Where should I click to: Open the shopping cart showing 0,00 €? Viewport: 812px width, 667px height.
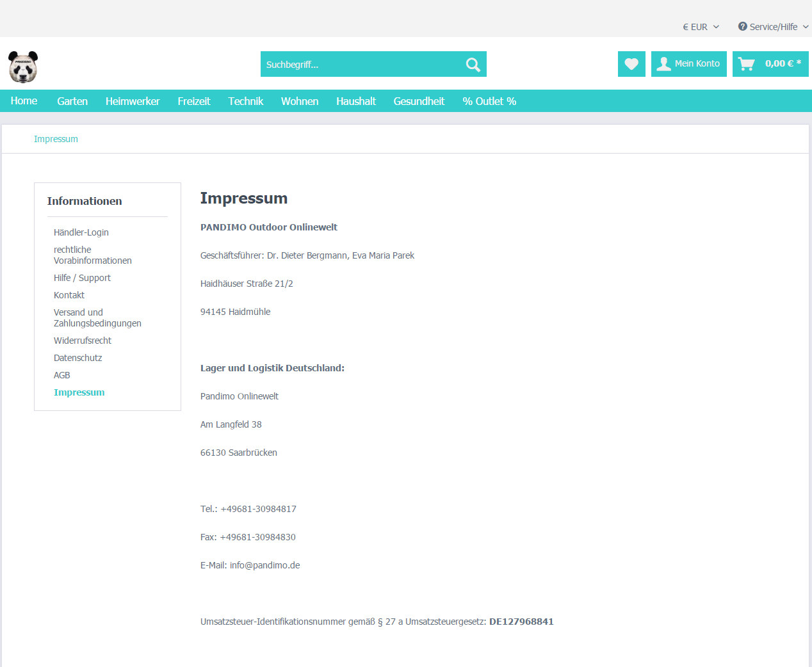(x=770, y=64)
